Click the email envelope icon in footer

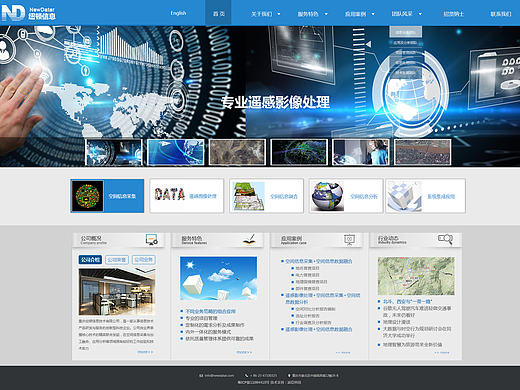[201, 375]
